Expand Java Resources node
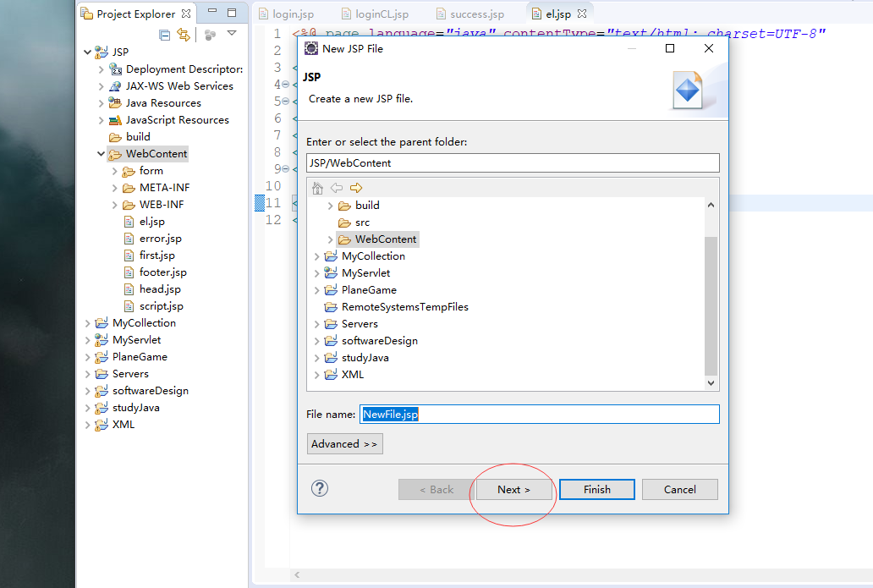Viewport: 873px width, 588px height. [101, 103]
